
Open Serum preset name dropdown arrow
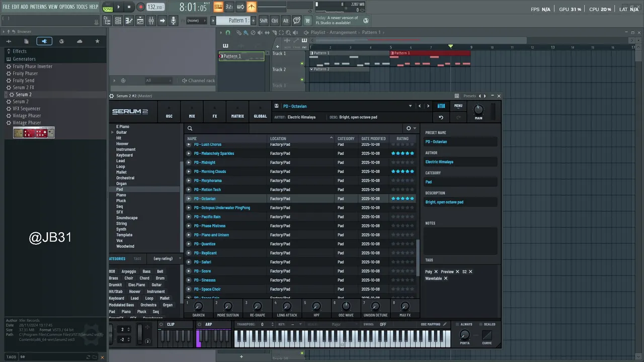tap(410, 106)
